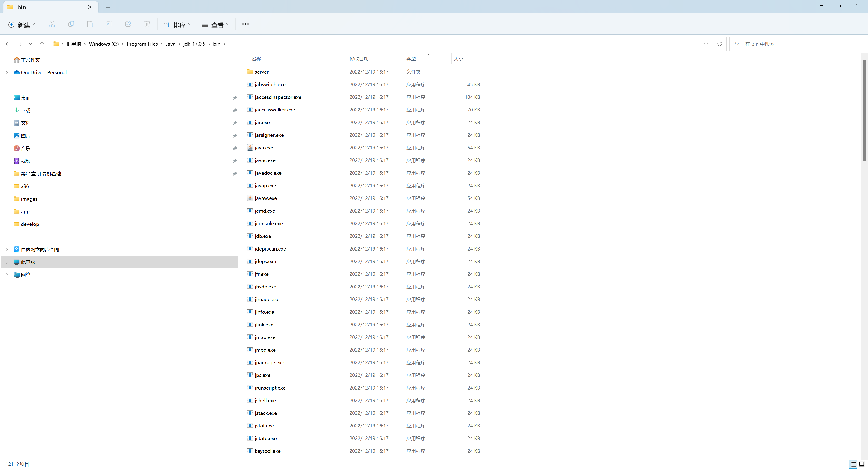Screen dimensions: 868x469
Task: Click the Rename icon in toolbar
Action: tap(109, 24)
